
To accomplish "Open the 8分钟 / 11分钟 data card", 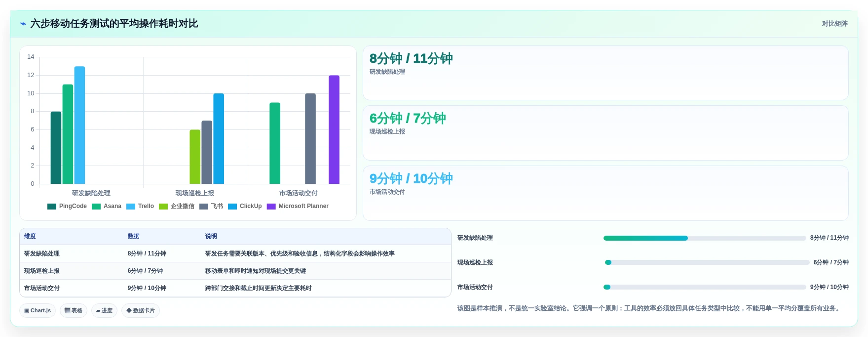I will tap(605, 73).
